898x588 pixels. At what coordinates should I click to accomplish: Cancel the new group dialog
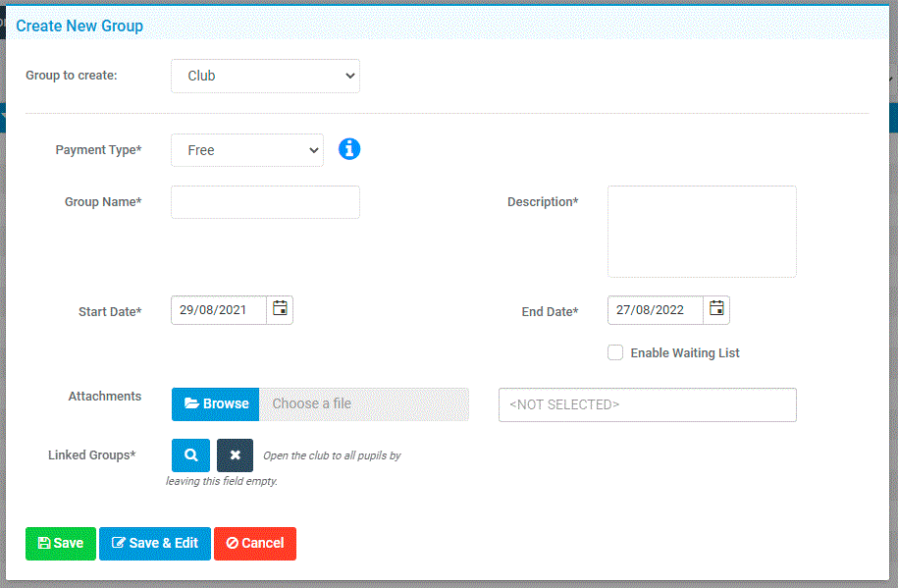tap(255, 543)
